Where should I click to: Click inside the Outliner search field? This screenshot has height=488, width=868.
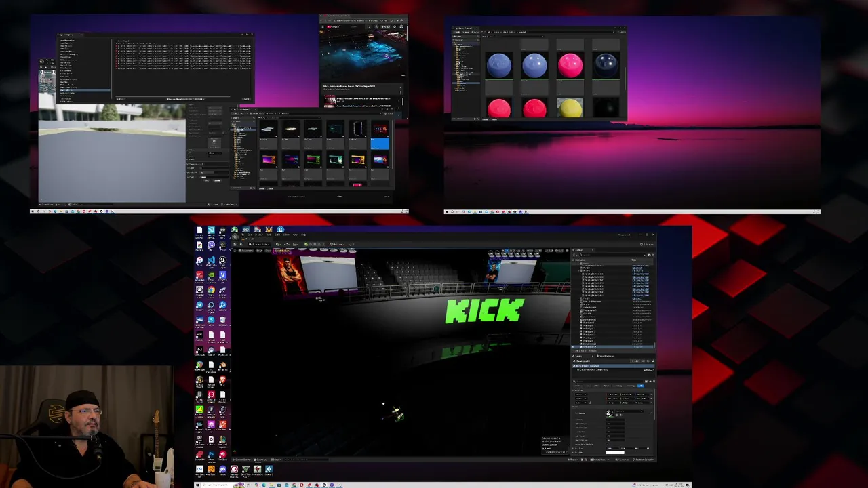coord(612,255)
